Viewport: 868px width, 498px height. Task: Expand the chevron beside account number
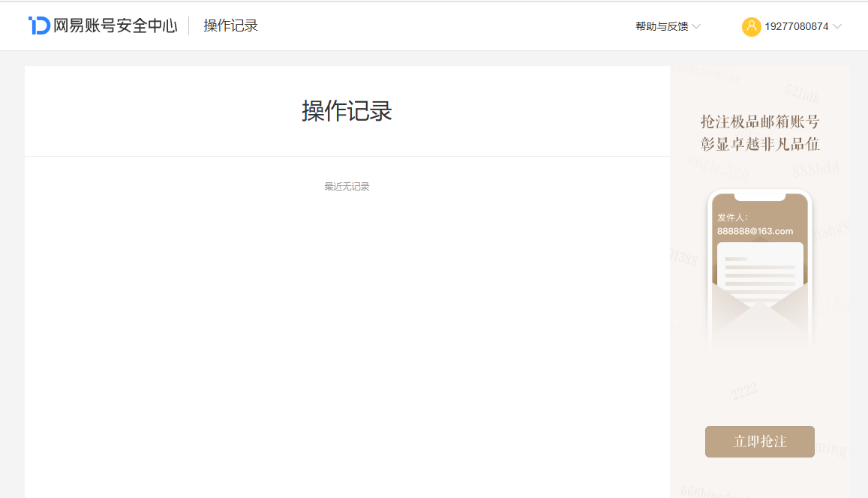[837, 26]
